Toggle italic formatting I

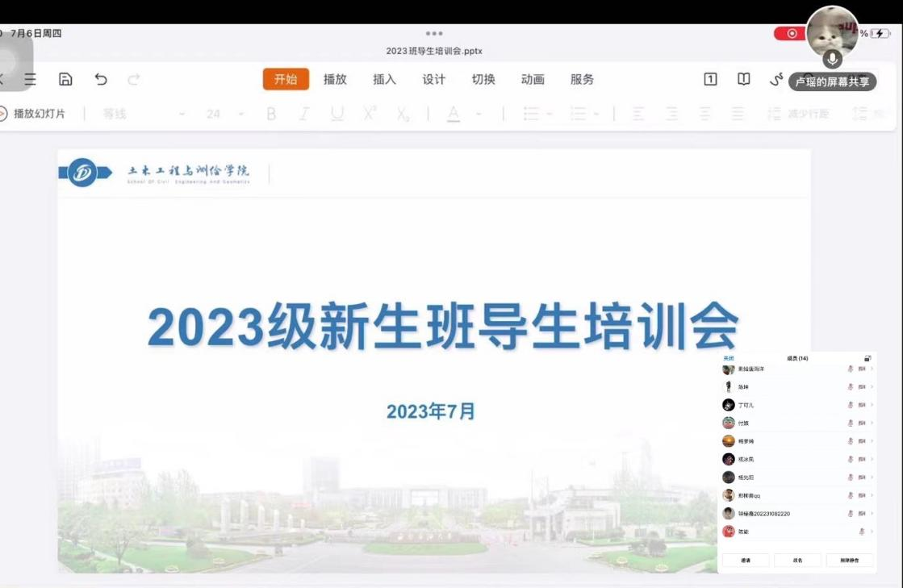pos(304,114)
